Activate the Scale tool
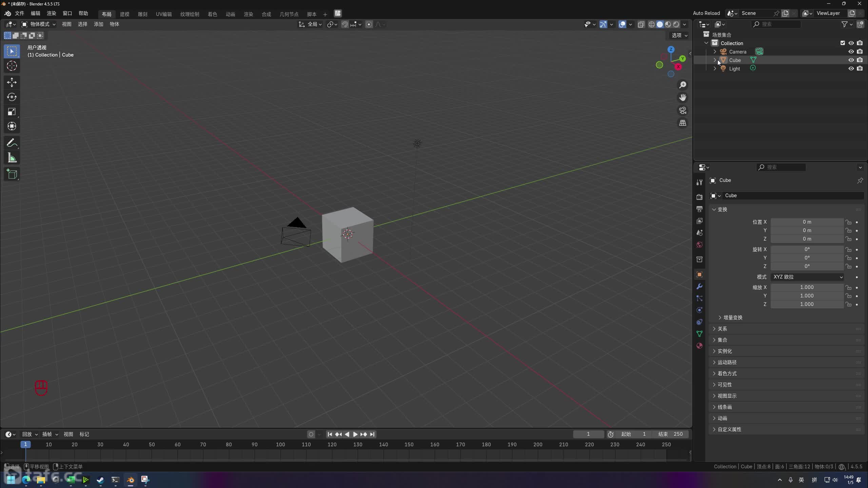Screen dimensions: 868x488 [x=12, y=112]
